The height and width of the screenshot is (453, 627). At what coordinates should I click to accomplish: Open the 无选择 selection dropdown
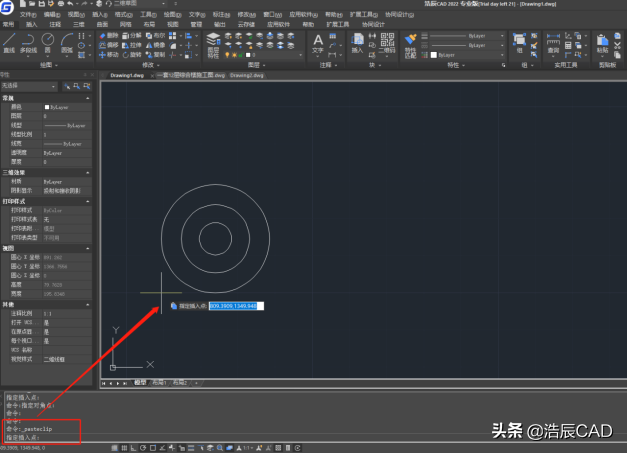(30, 86)
